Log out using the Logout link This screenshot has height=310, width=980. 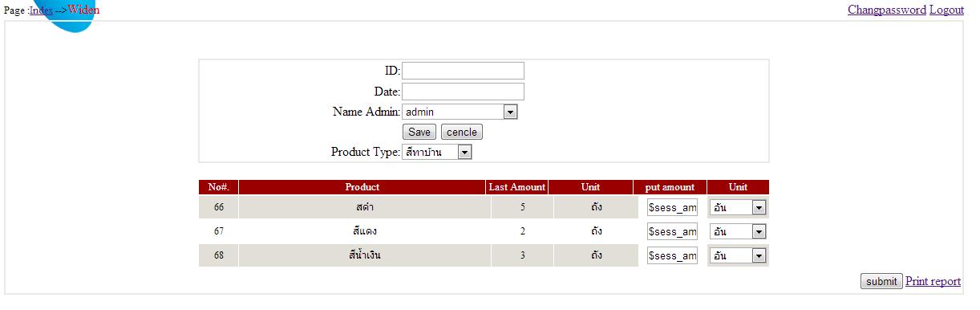(946, 10)
